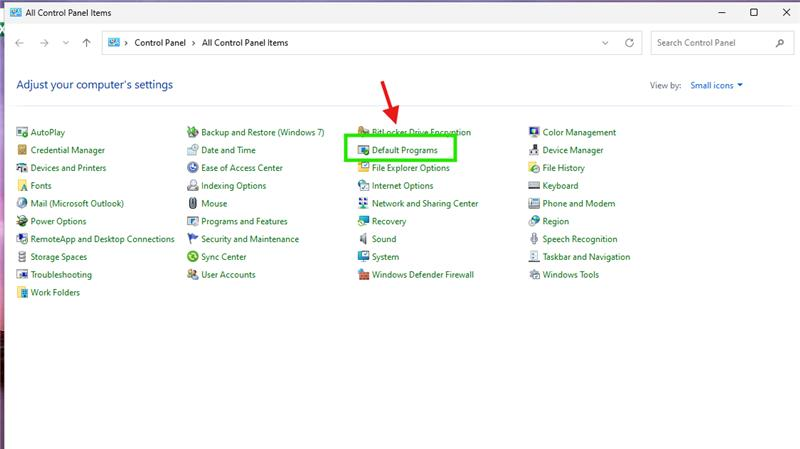Expand the chevron after Control Panel breadcrumb
This screenshot has height=449, width=800.
[194, 43]
